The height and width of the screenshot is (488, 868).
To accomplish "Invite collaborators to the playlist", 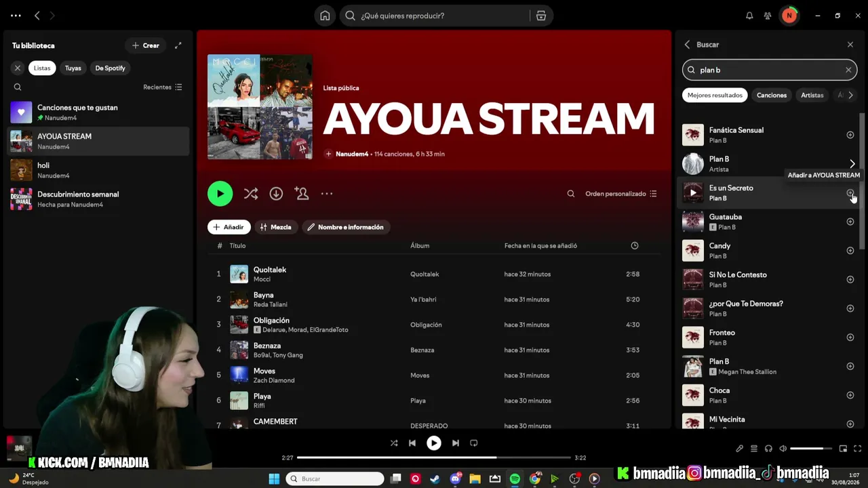I will pyautogui.click(x=302, y=194).
